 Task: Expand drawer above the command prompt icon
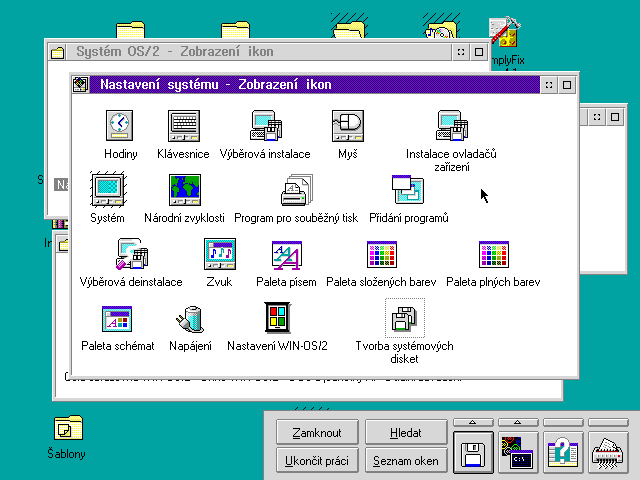pyautogui.click(x=518, y=422)
